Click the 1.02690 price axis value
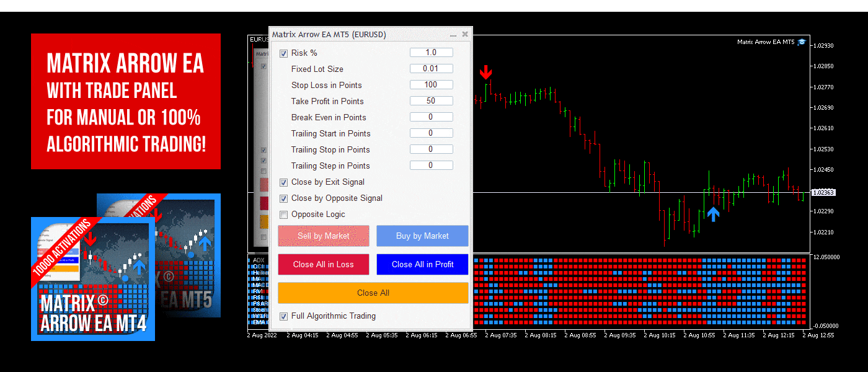This screenshot has width=868, height=372. [824, 108]
